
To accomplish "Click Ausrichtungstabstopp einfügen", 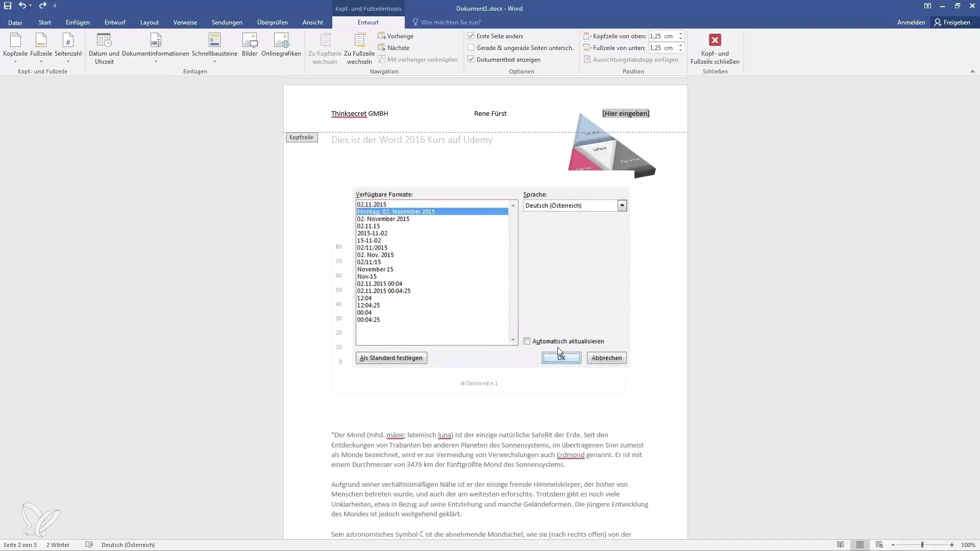I will point(631,60).
